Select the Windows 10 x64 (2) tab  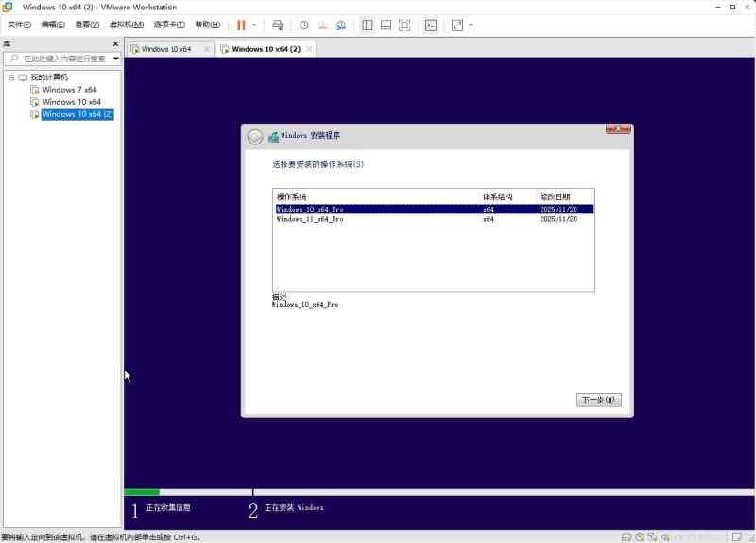(266, 49)
